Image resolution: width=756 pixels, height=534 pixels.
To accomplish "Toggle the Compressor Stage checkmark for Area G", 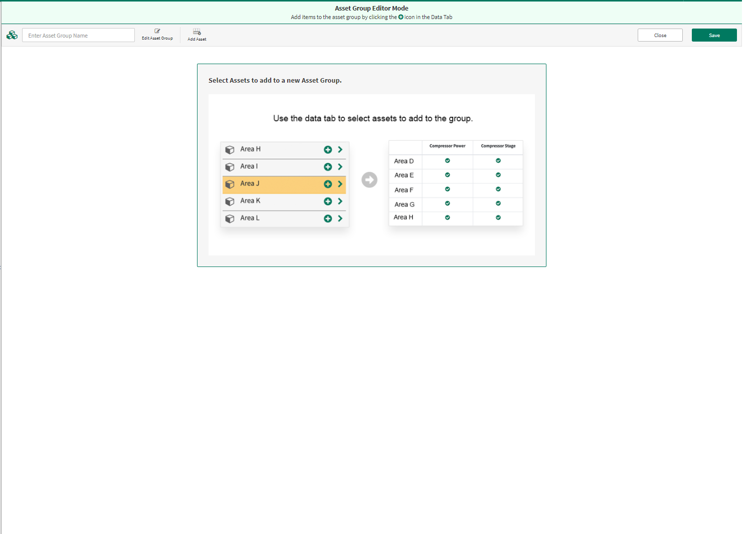I will [497, 203].
